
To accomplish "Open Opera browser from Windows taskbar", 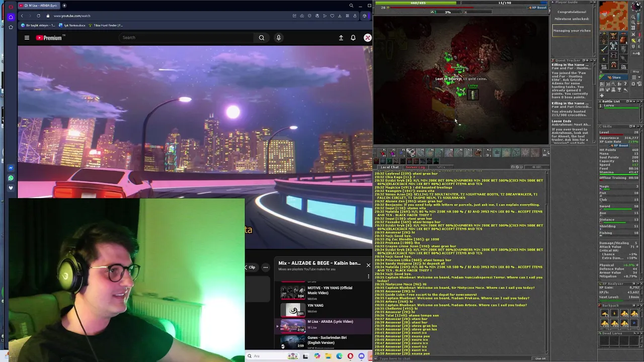I will pos(350,356).
